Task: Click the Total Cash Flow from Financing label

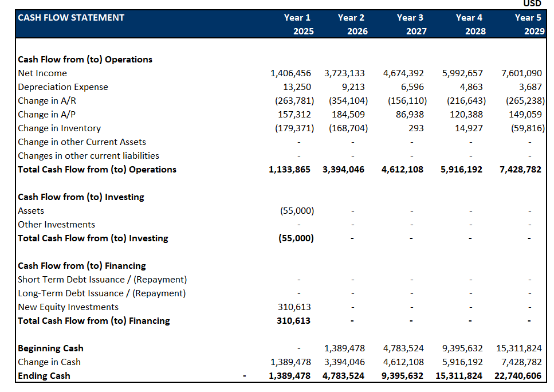Action: coord(94,321)
